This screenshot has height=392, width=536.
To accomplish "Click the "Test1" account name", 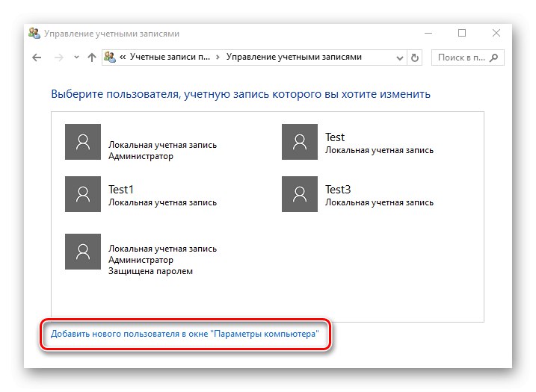I will tap(120, 190).
